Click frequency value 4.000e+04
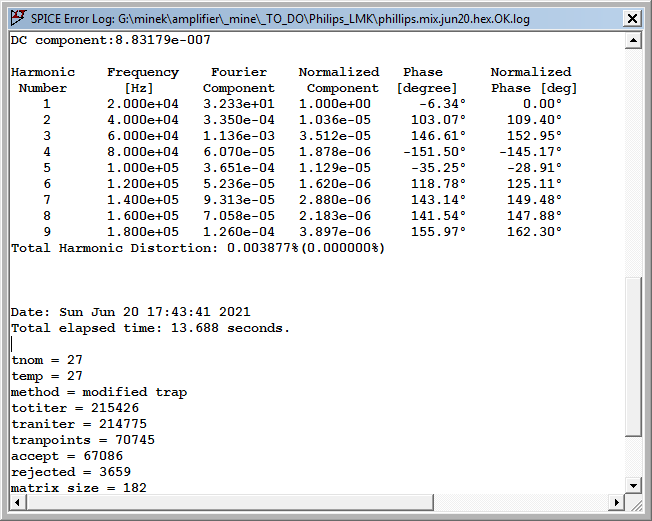652x521 pixels. click(x=143, y=120)
